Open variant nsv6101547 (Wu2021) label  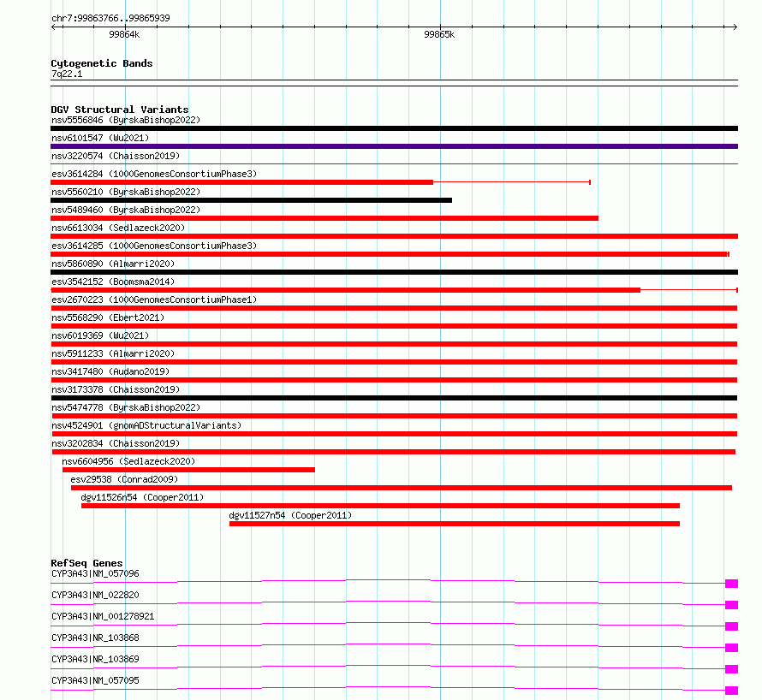pos(100,138)
